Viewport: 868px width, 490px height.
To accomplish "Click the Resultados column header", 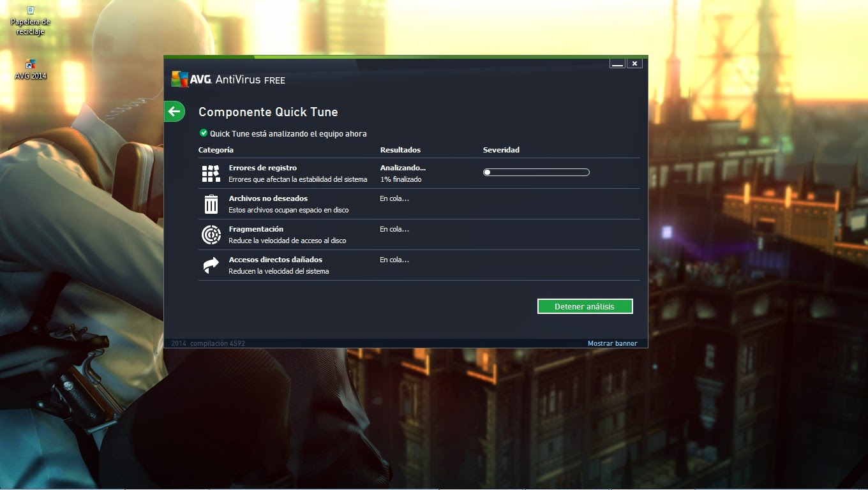I will (x=400, y=150).
